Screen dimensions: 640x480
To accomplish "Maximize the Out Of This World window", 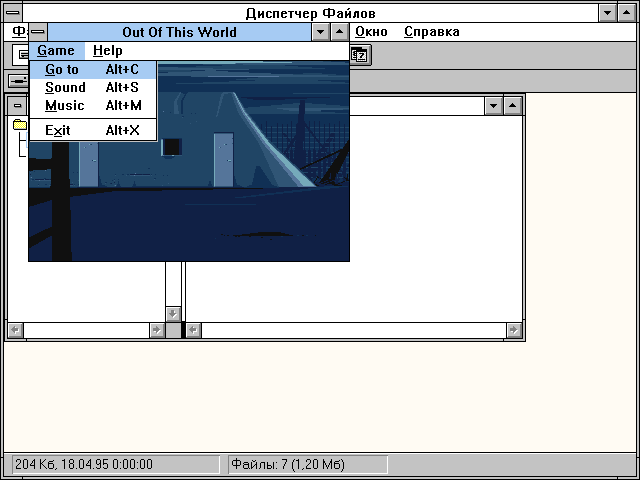I will click(340, 32).
